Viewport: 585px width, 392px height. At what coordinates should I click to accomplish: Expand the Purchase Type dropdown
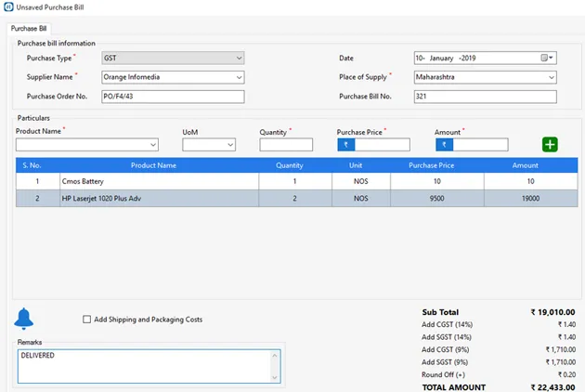click(x=238, y=58)
